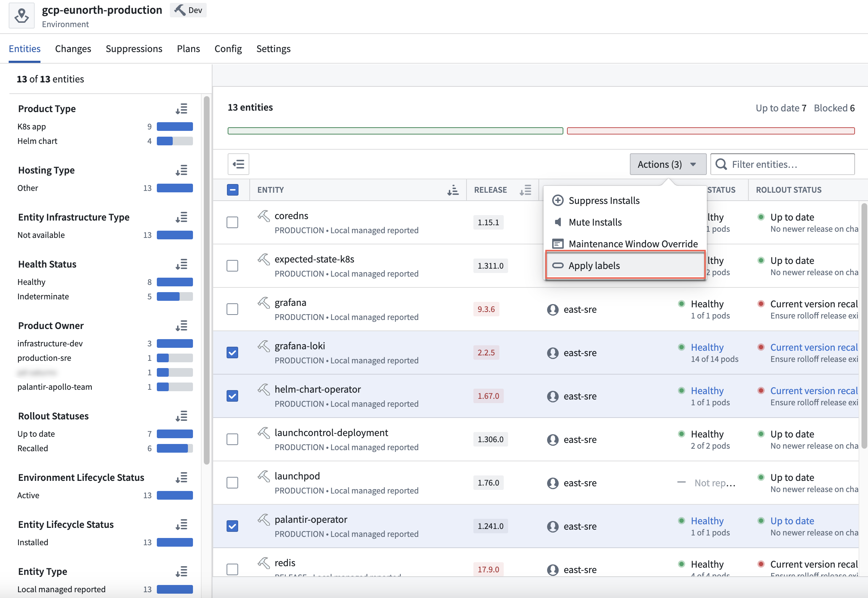Sort the Product Owner facet

point(182,326)
